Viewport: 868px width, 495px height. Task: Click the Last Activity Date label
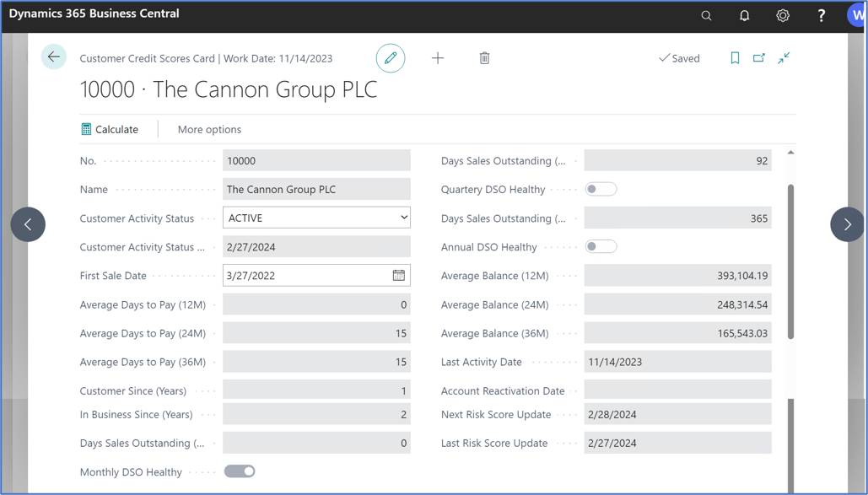coord(481,362)
